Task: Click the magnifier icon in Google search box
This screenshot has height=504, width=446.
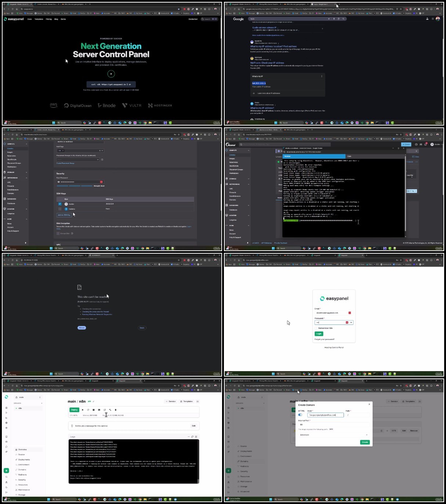Action: 343,19
